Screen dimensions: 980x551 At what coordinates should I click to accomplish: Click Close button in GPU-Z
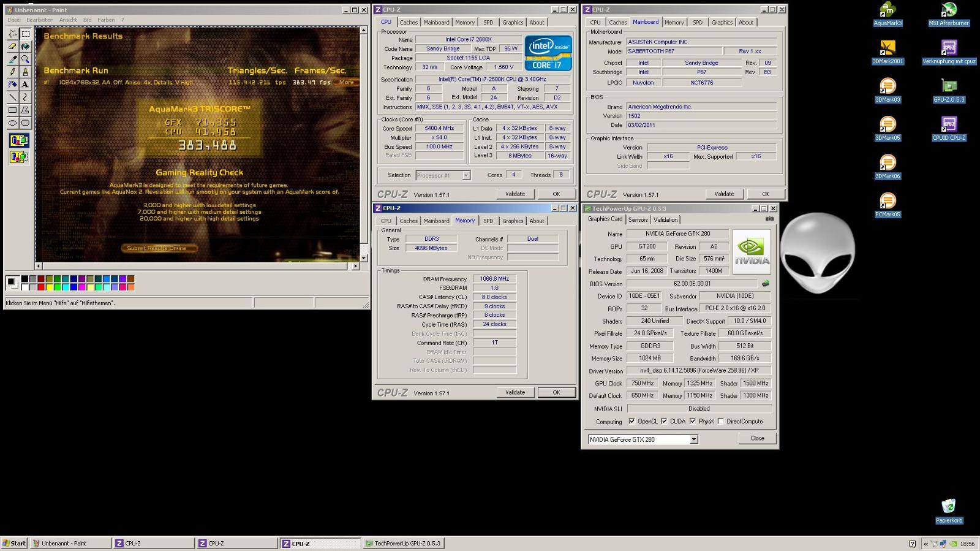pos(758,438)
